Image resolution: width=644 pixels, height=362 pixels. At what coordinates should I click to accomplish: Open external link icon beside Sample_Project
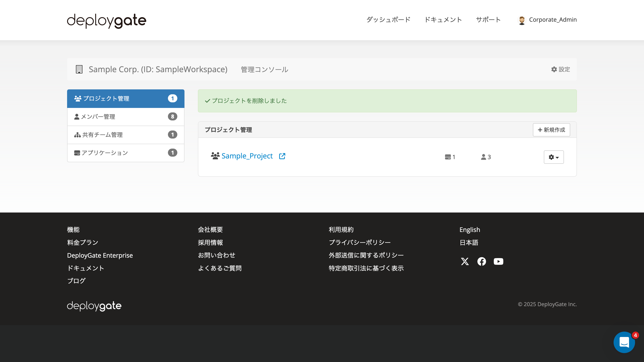point(282,156)
